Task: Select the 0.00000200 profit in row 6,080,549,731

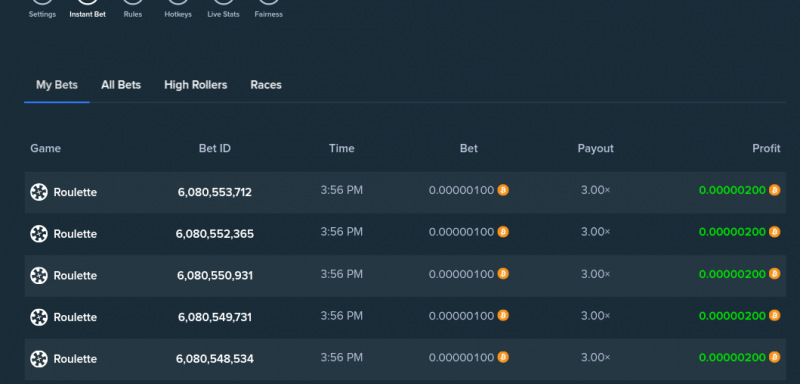Action: pos(732,315)
